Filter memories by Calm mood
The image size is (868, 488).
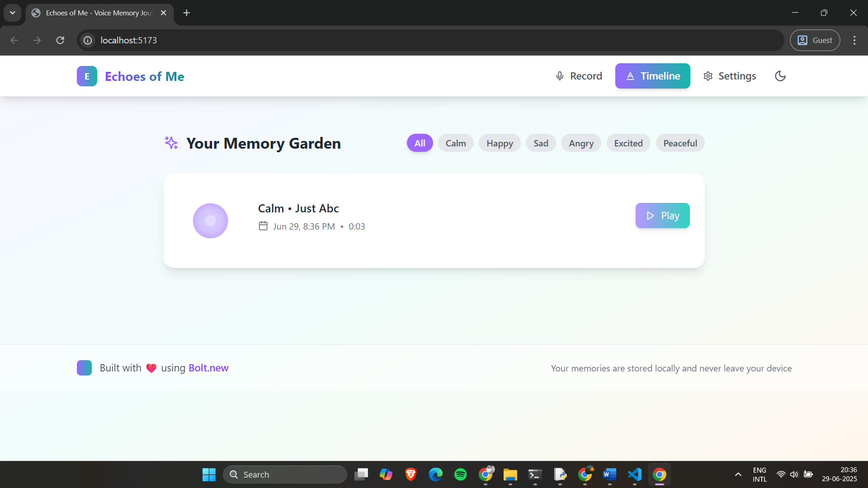[455, 143]
